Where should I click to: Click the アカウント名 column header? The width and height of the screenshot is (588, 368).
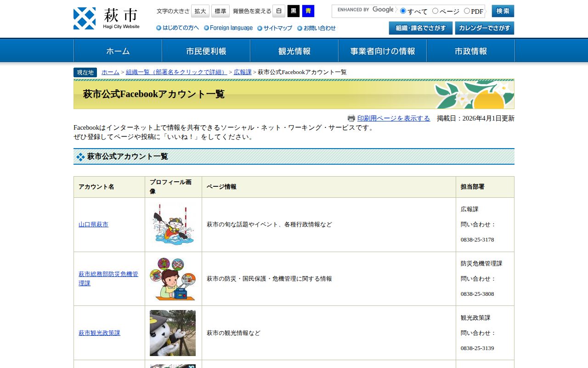(x=109, y=187)
